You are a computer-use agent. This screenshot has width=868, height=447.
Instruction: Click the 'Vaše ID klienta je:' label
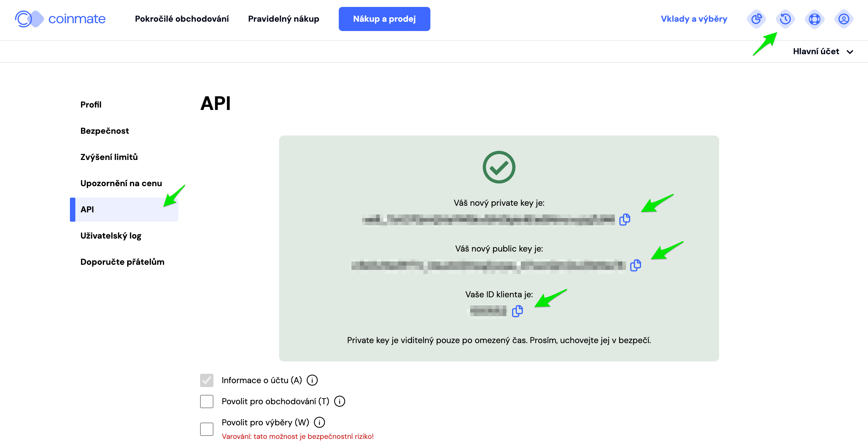tap(499, 294)
